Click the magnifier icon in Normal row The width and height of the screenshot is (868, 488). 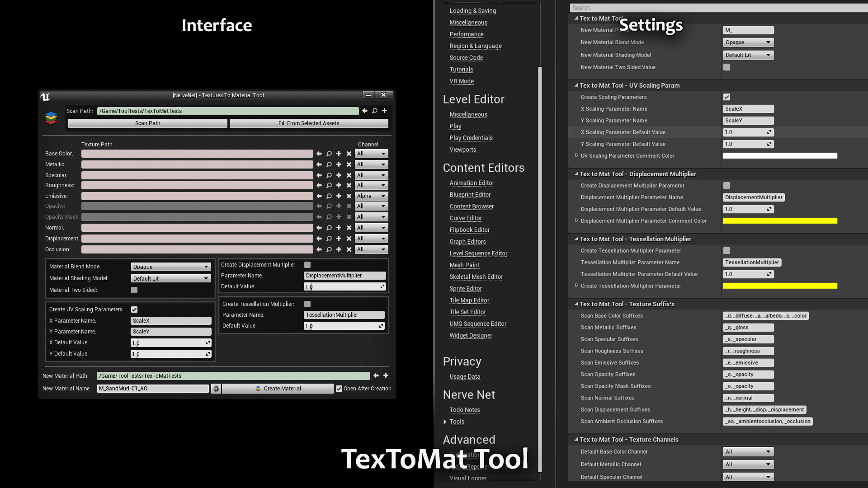[329, 228]
